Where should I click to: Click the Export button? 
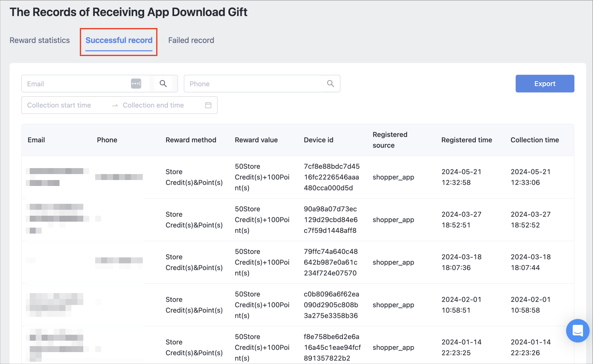[545, 84]
